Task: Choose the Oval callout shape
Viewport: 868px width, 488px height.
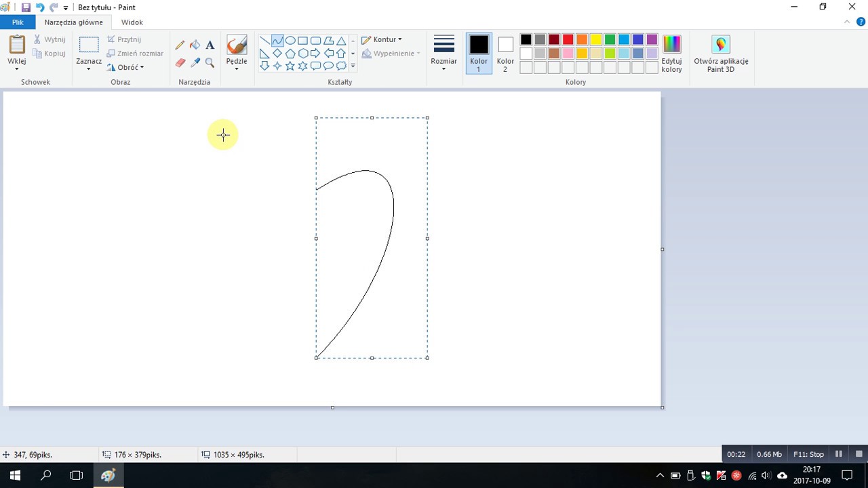Action: point(329,66)
